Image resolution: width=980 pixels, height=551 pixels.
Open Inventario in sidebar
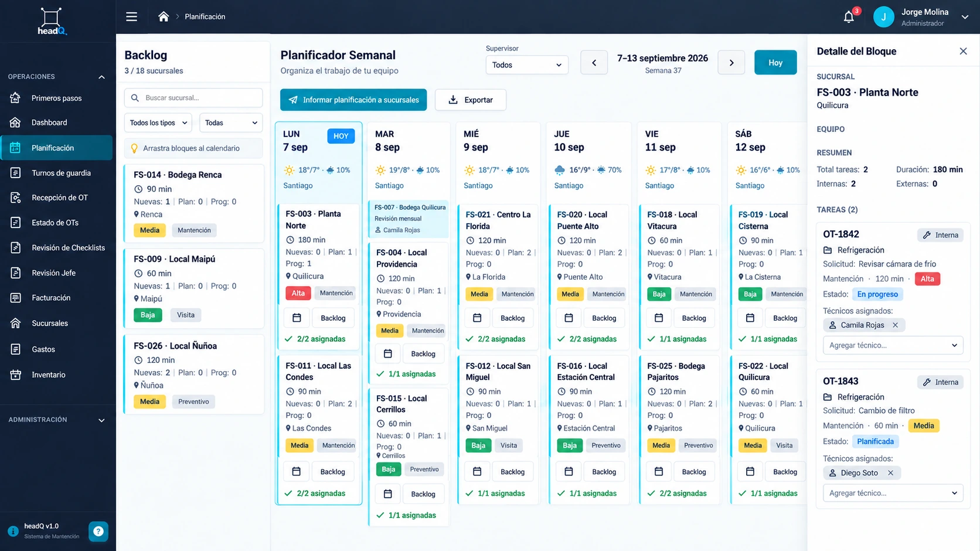coord(56,375)
